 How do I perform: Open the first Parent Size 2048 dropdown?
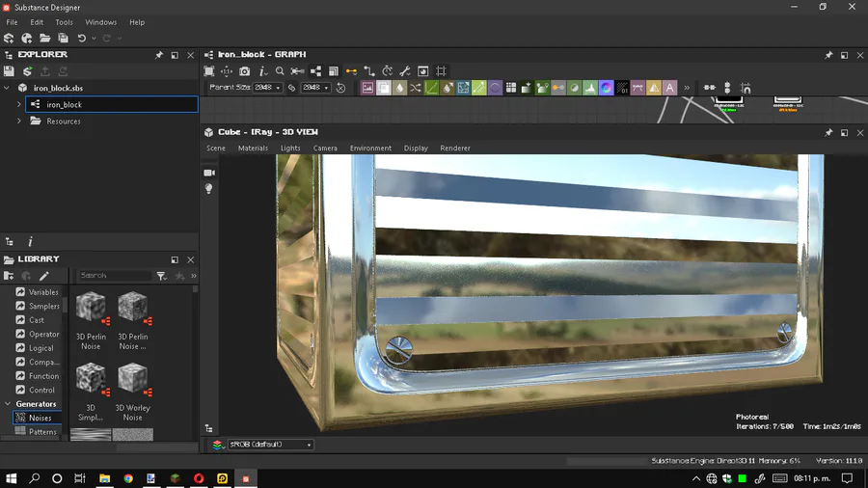coord(267,88)
